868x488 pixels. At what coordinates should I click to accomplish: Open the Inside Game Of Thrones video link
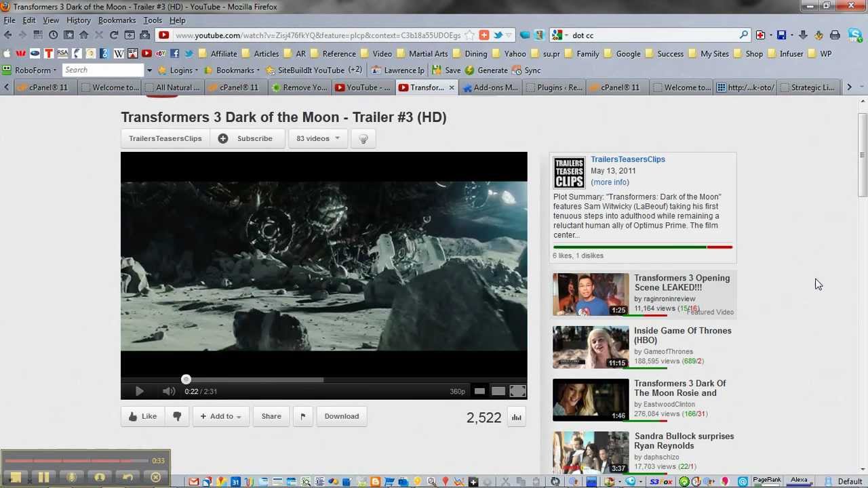(x=682, y=335)
